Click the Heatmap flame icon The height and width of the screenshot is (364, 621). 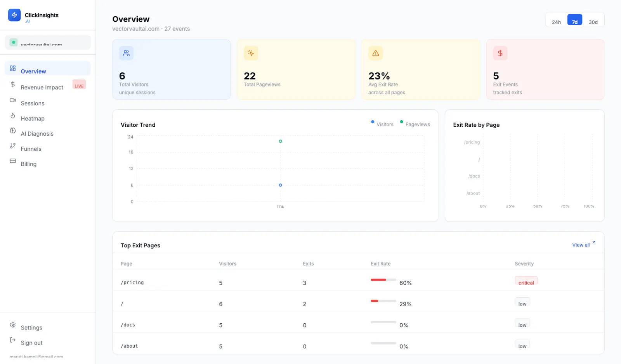13,116
